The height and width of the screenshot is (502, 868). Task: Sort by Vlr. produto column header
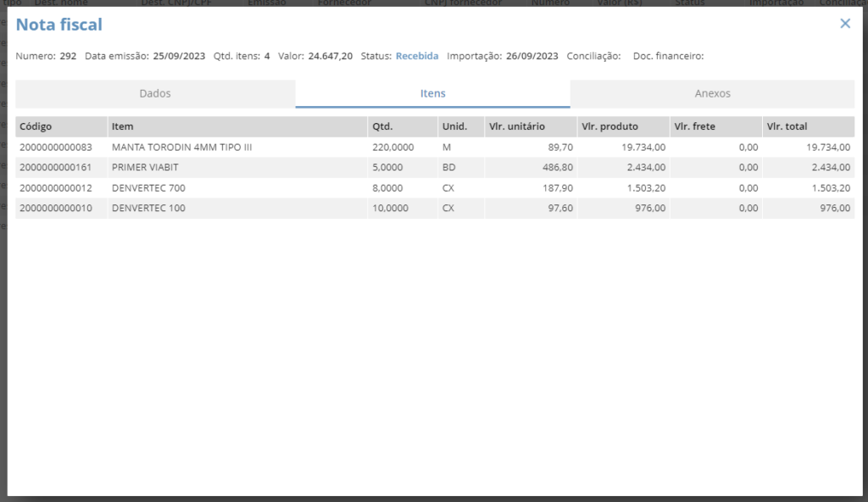pos(623,126)
